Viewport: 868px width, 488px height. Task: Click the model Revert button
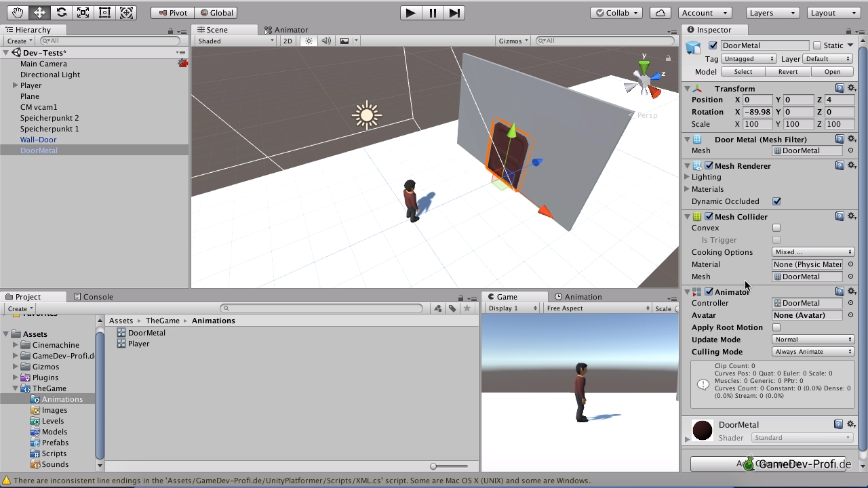(788, 72)
